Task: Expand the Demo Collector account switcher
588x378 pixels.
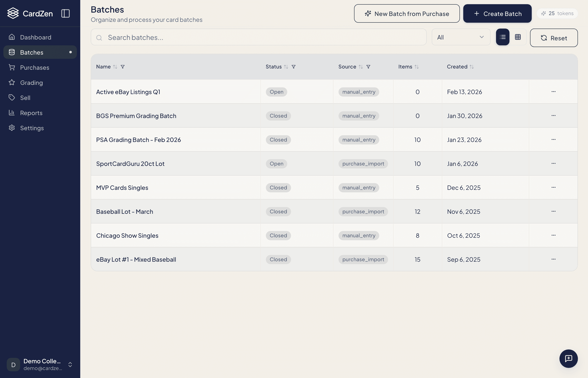Action: (70, 365)
